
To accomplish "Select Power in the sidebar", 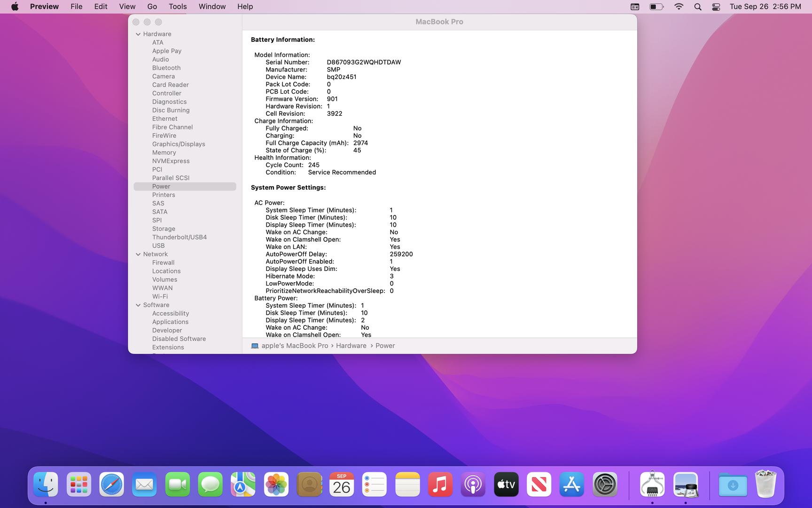I will click(x=185, y=186).
